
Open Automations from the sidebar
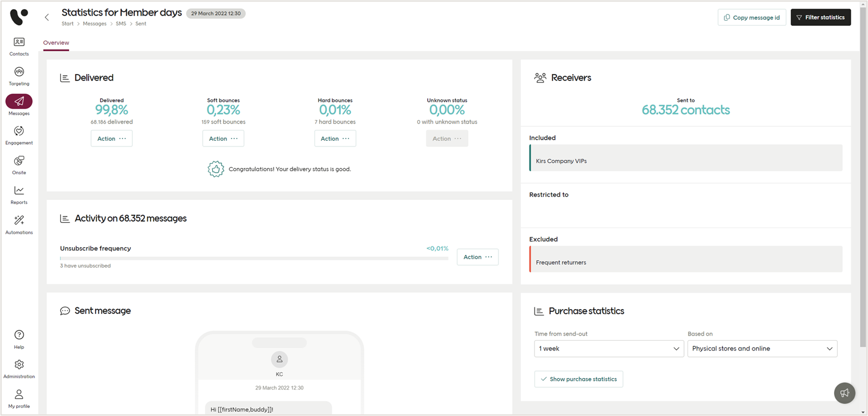click(19, 225)
